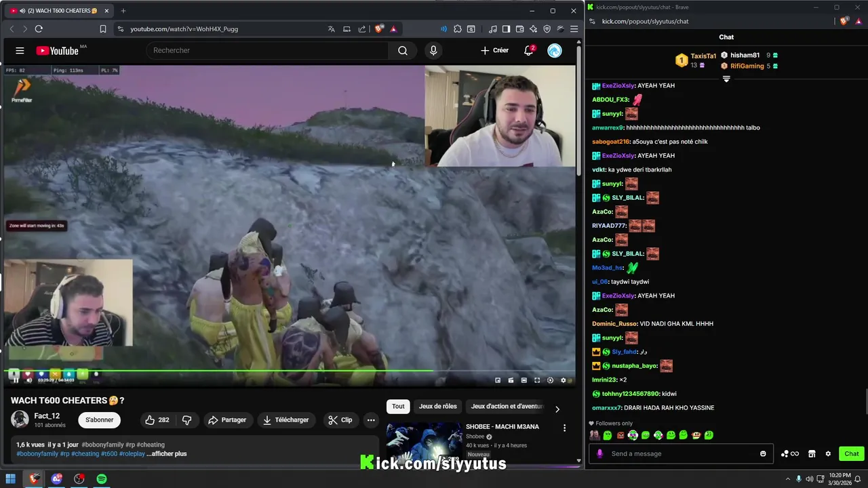Translate this page via address bar icon
868x488 pixels.
[332, 29]
